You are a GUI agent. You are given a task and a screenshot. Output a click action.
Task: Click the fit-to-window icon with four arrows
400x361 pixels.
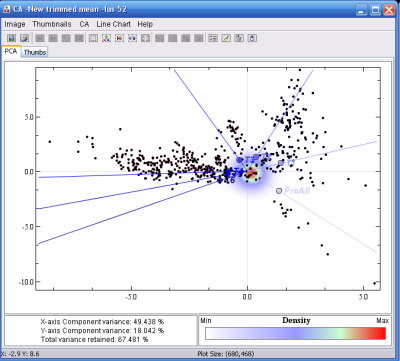click(x=145, y=38)
